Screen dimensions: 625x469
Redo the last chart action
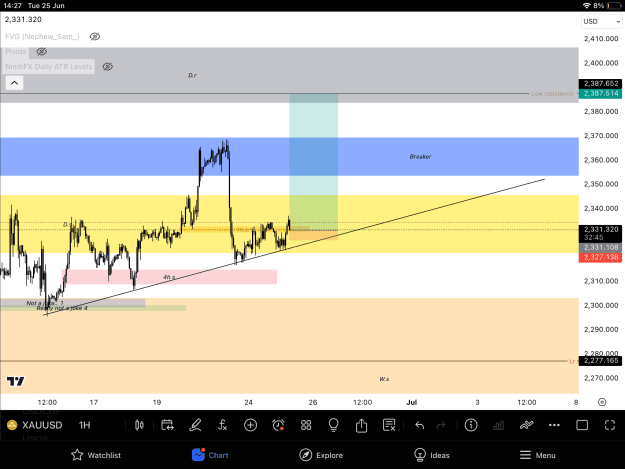click(x=441, y=425)
